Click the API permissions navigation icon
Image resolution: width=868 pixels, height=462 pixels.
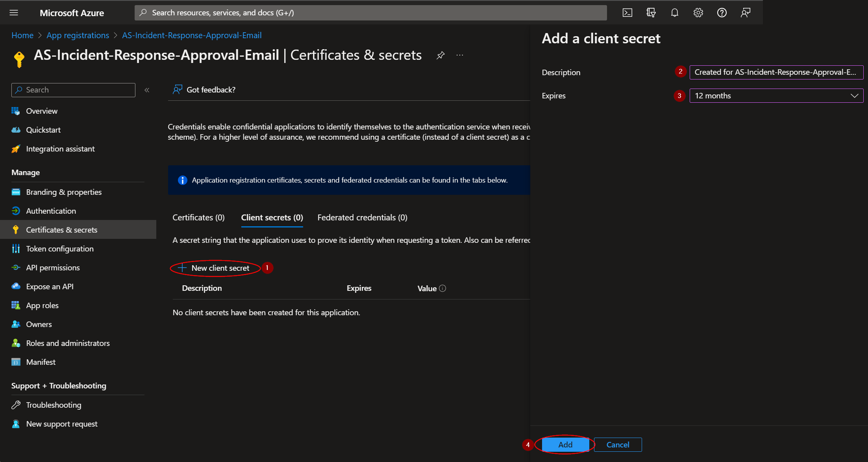click(15, 267)
